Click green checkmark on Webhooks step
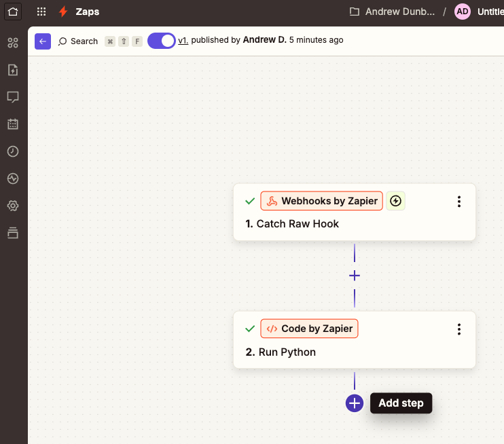This screenshot has width=504, height=444. coord(250,201)
